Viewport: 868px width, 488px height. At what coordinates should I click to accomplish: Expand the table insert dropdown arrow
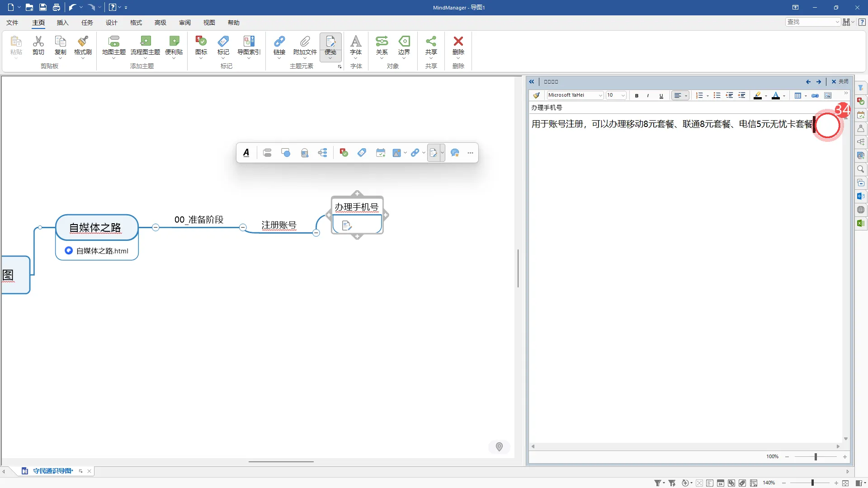click(806, 96)
